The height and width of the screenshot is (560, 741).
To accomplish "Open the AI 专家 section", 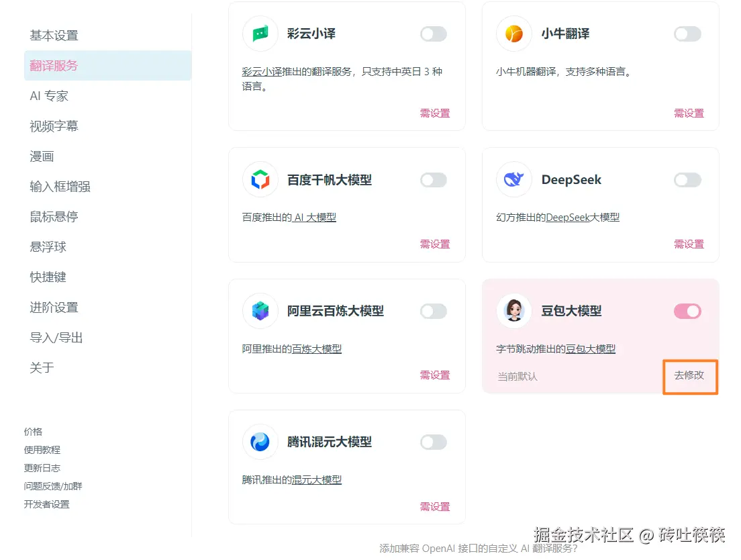I will pyautogui.click(x=108, y=96).
